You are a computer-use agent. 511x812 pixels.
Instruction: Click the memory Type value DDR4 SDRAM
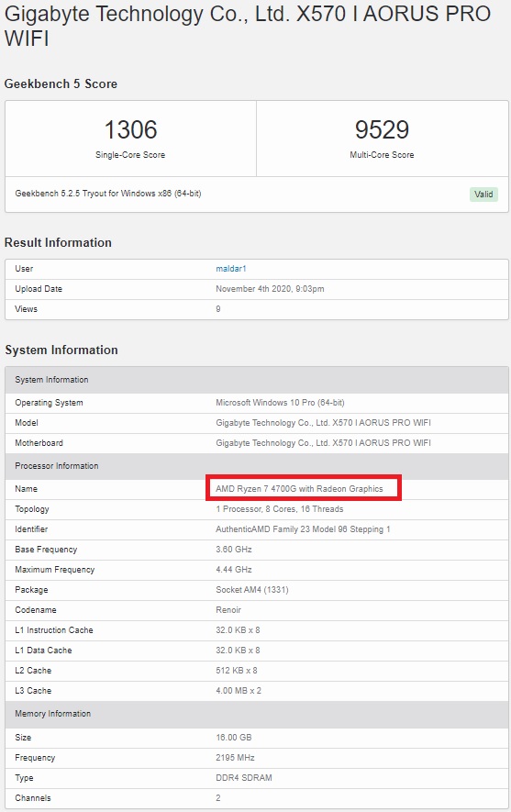[x=244, y=777]
